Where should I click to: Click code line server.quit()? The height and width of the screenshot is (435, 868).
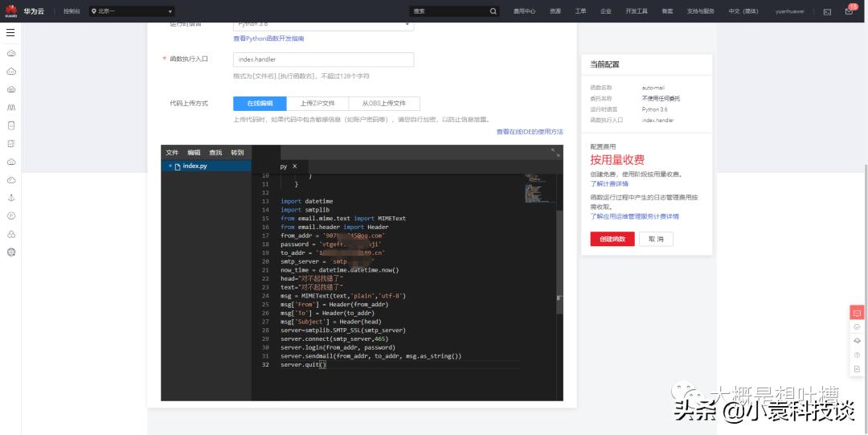coord(303,365)
